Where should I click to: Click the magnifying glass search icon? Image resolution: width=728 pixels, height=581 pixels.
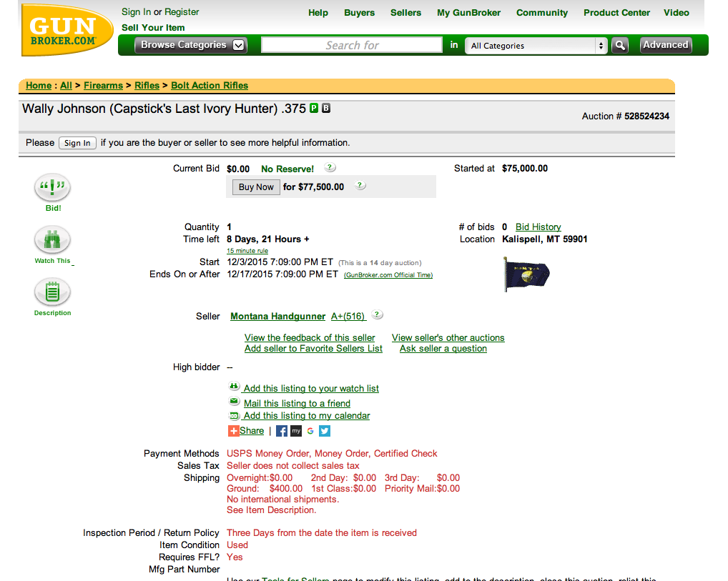[620, 46]
